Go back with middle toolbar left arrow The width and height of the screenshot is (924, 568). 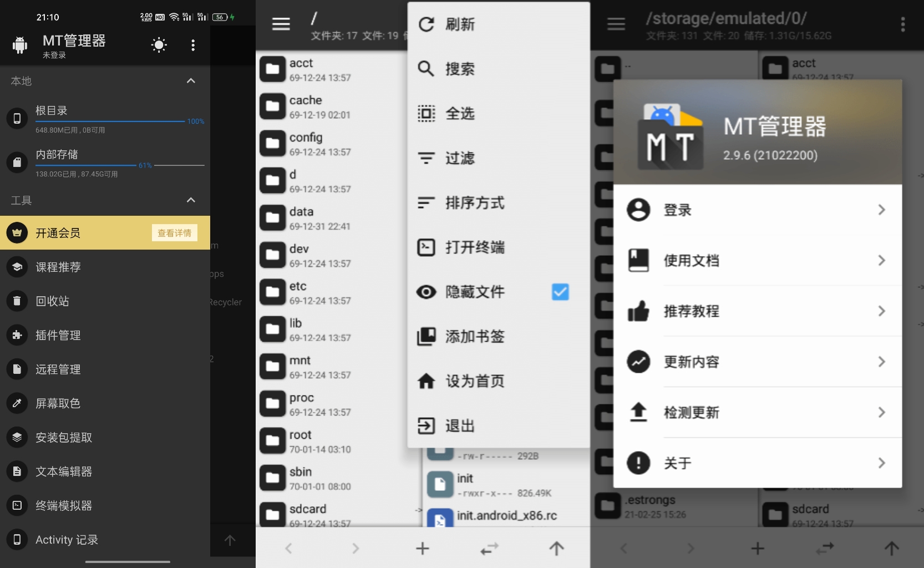(x=288, y=549)
